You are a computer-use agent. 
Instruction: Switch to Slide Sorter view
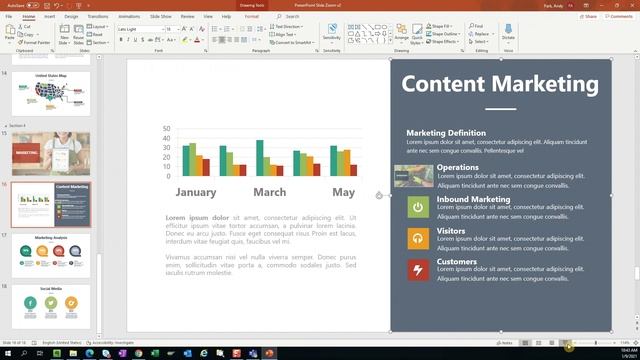tap(538, 343)
